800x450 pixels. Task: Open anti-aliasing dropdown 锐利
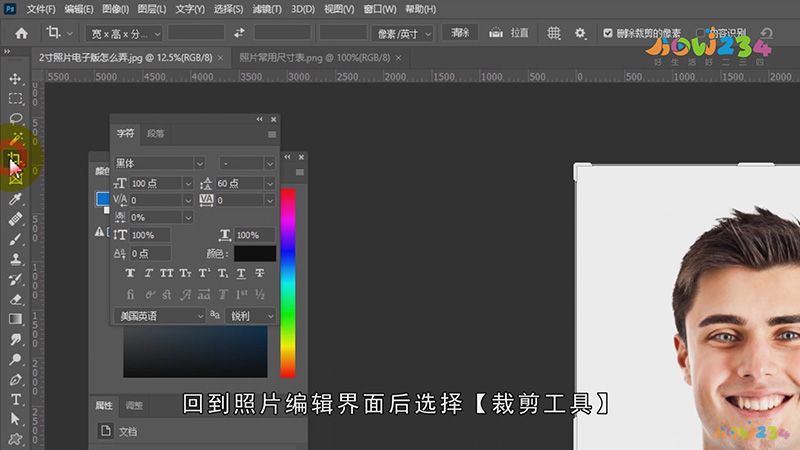pyautogui.click(x=250, y=316)
